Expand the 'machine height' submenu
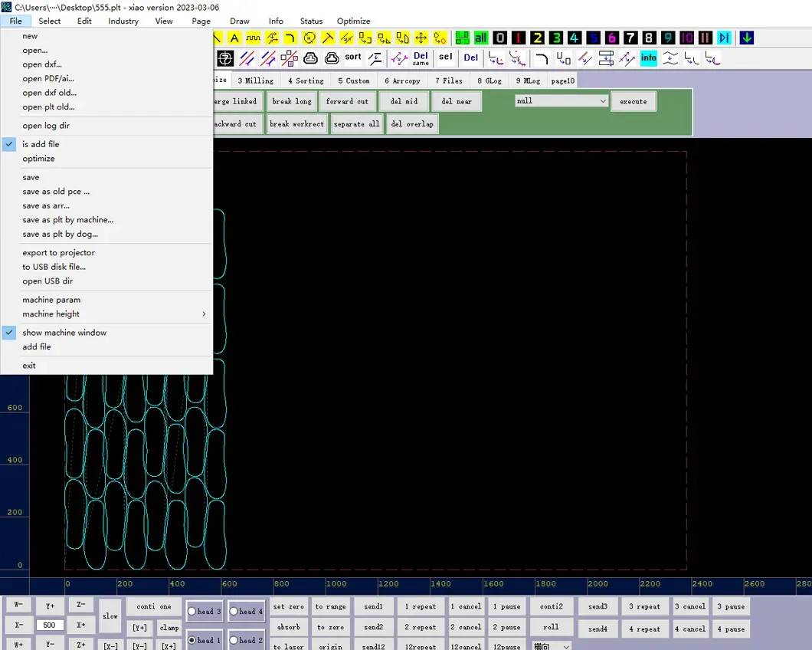The width and height of the screenshot is (812, 650). pyautogui.click(x=51, y=314)
